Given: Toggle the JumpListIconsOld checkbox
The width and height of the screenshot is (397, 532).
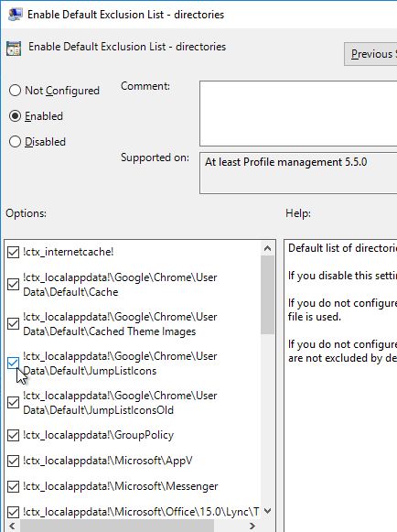Looking at the screenshot, I should tap(13, 402).
